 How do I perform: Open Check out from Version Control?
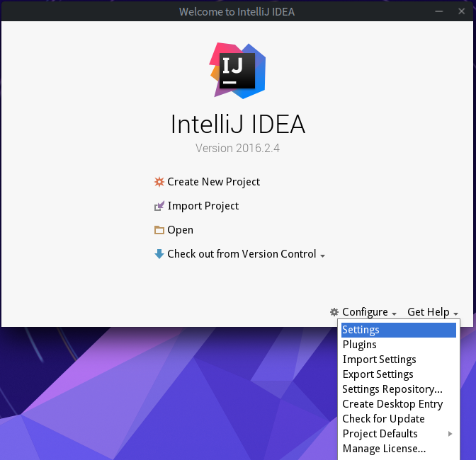242,254
